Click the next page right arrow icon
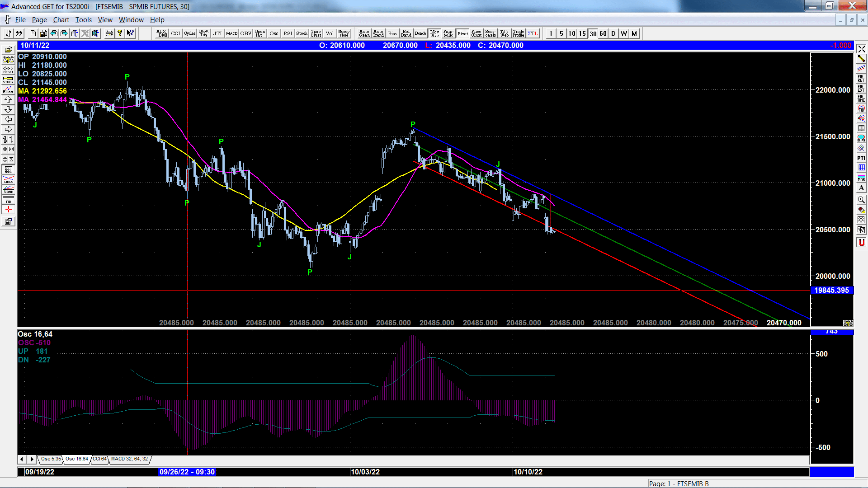The width and height of the screenshot is (868, 488). coord(64,33)
